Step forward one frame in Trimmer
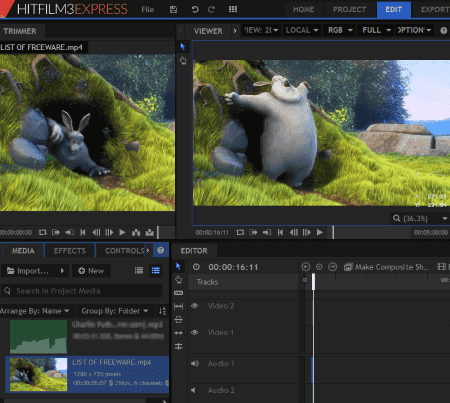The width and height of the screenshot is (450, 403). point(109,232)
